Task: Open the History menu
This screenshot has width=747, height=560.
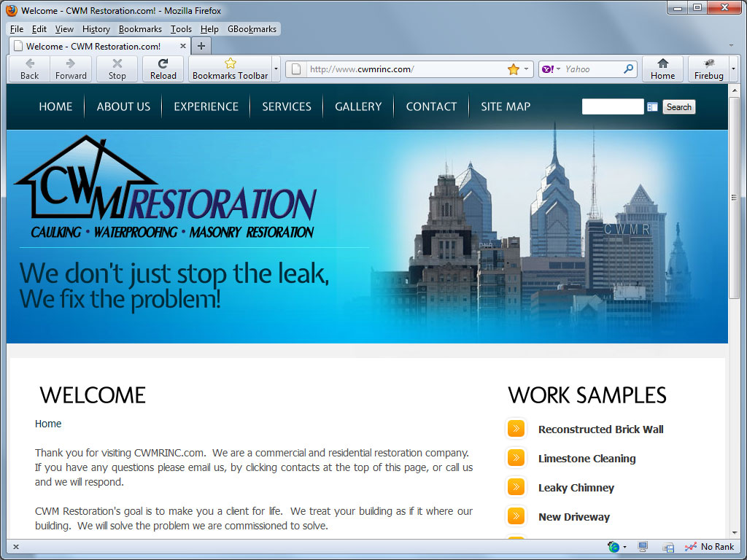Action: [96, 29]
